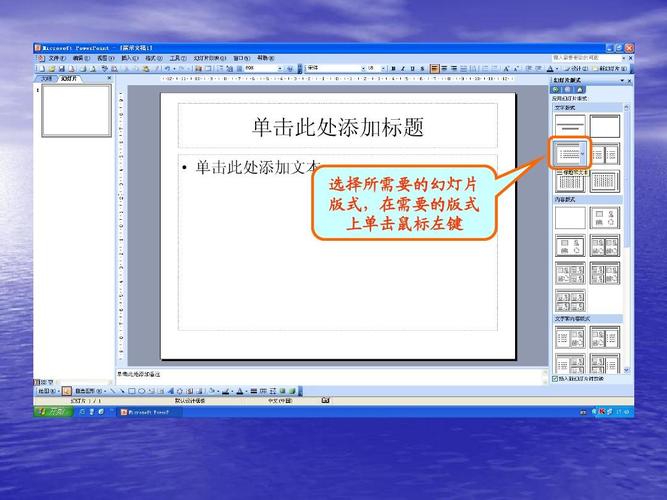Click the New Slide (新幻灯片) button
The width and height of the screenshot is (667, 500).
(610, 69)
